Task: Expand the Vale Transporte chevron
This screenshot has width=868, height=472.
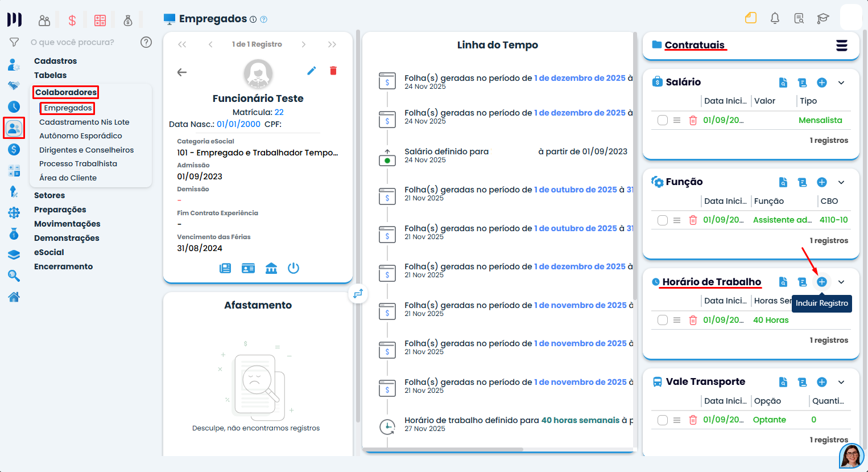Action: coord(841,382)
